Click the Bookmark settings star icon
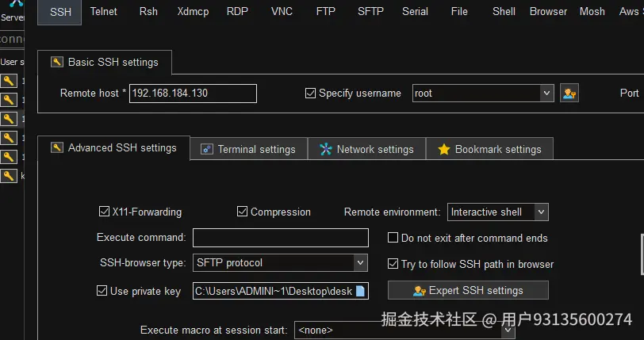This screenshot has height=340, width=644. pyautogui.click(x=444, y=149)
